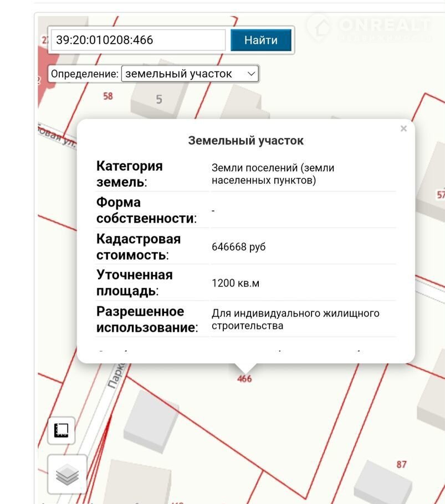Open the Определение type dropdown

190,74
